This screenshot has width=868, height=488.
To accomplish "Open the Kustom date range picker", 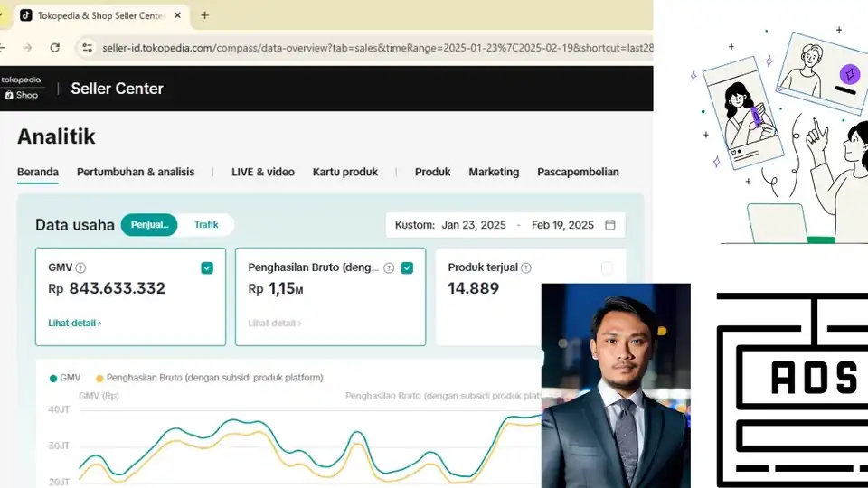I will (x=505, y=225).
